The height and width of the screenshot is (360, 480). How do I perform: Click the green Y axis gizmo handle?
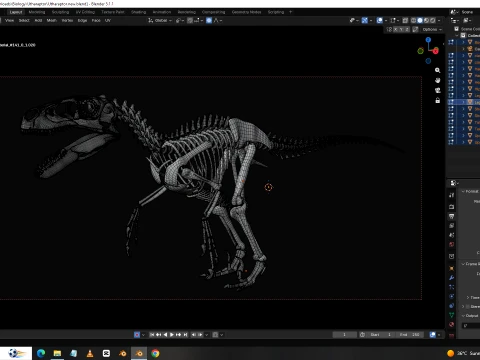(420, 51)
